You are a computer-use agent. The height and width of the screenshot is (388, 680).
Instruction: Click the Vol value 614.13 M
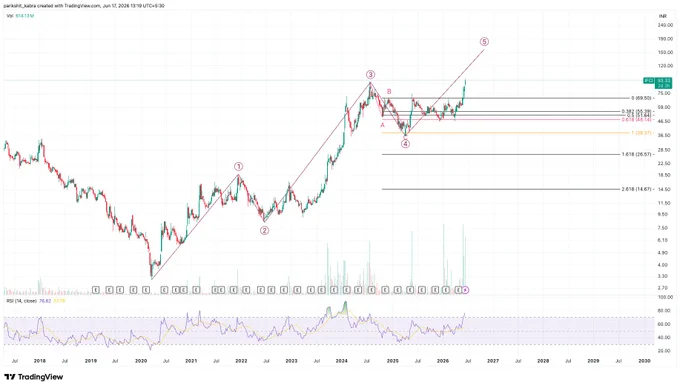tap(25, 16)
